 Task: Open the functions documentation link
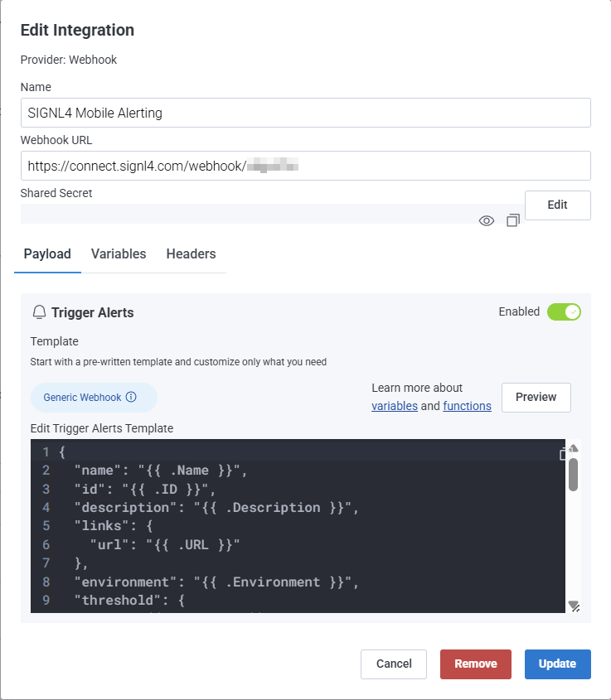tap(467, 406)
